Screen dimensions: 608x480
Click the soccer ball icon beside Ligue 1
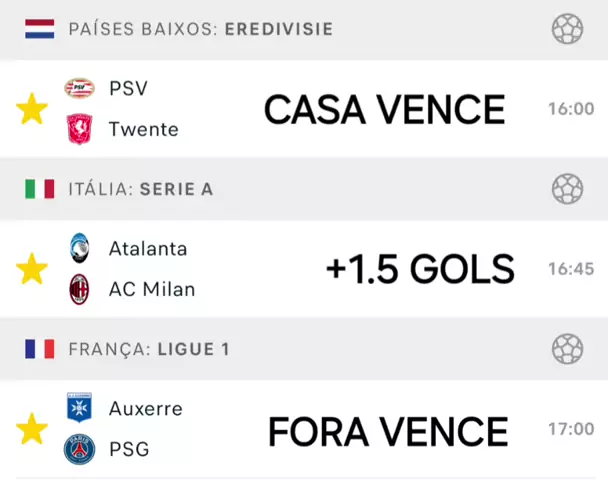coord(567,349)
